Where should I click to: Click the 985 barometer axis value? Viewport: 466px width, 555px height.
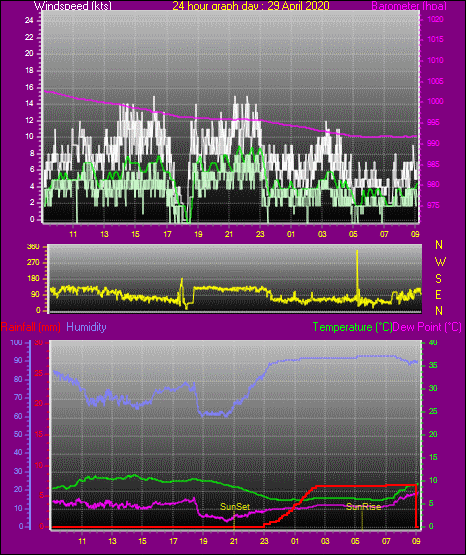pos(434,164)
